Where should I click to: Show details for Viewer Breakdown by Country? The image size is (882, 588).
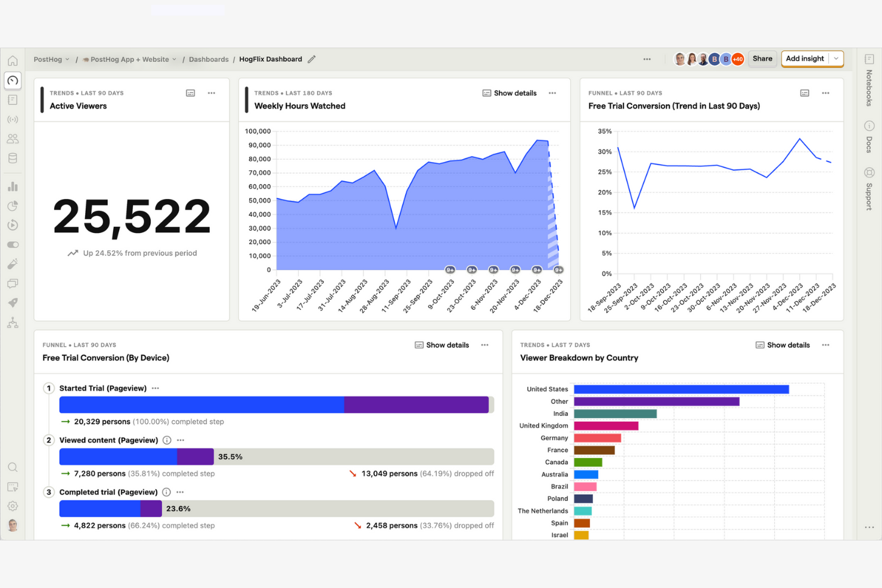[x=782, y=344]
